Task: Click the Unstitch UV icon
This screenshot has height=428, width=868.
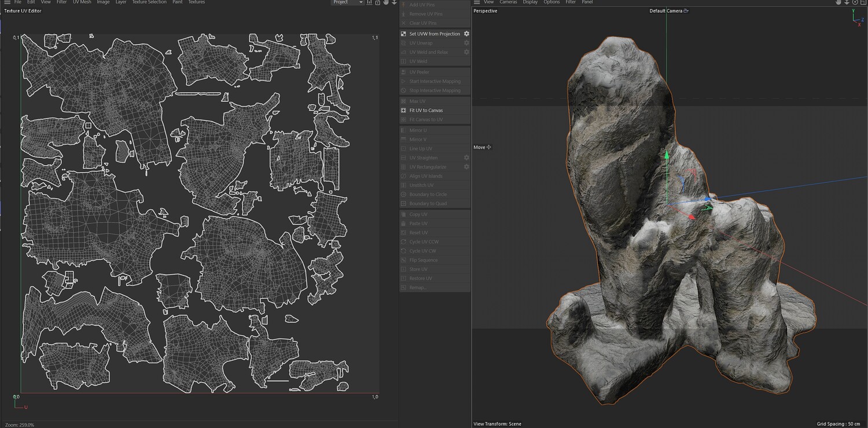Action: pos(404,185)
